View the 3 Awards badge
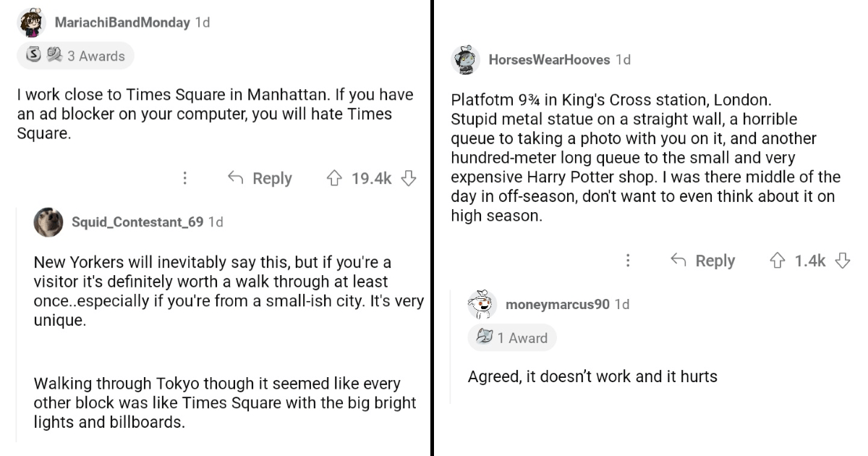The image size is (868, 456). 75,56
